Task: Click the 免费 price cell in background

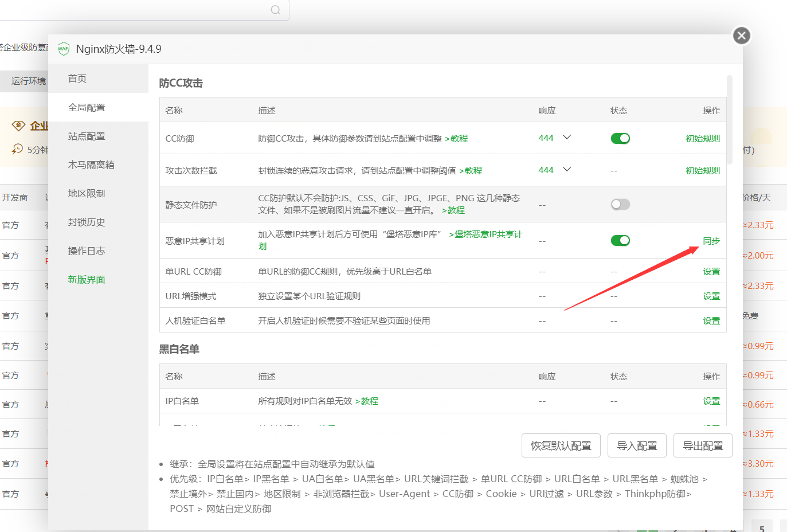Action: 750,315
